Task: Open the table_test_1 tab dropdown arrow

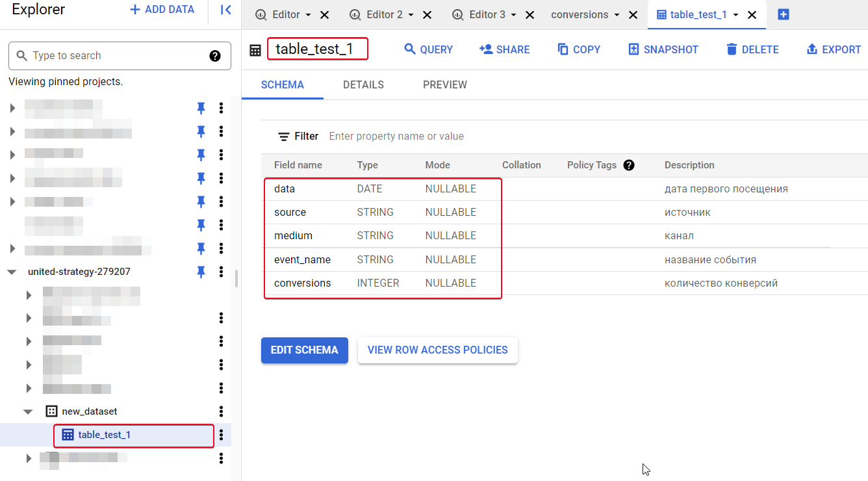Action: tap(736, 14)
